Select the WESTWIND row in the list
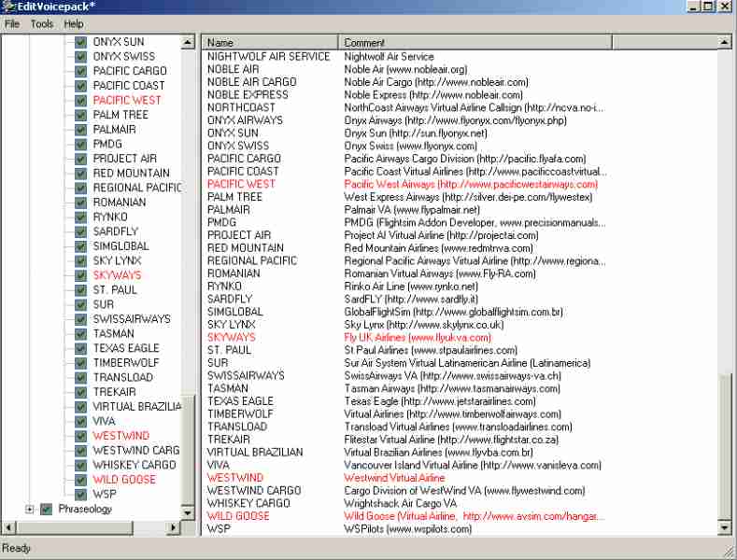The height and width of the screenshot is (560, 737). (235, 477)
